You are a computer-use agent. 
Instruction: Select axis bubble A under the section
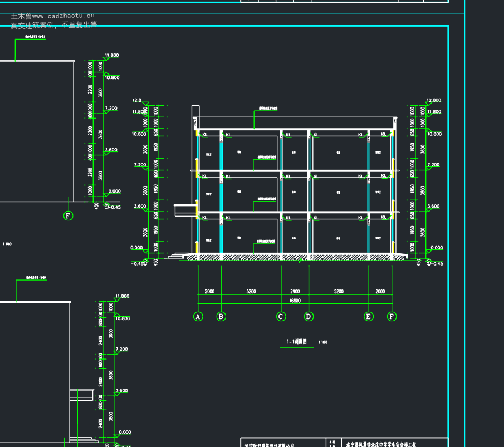click(198, 317)
